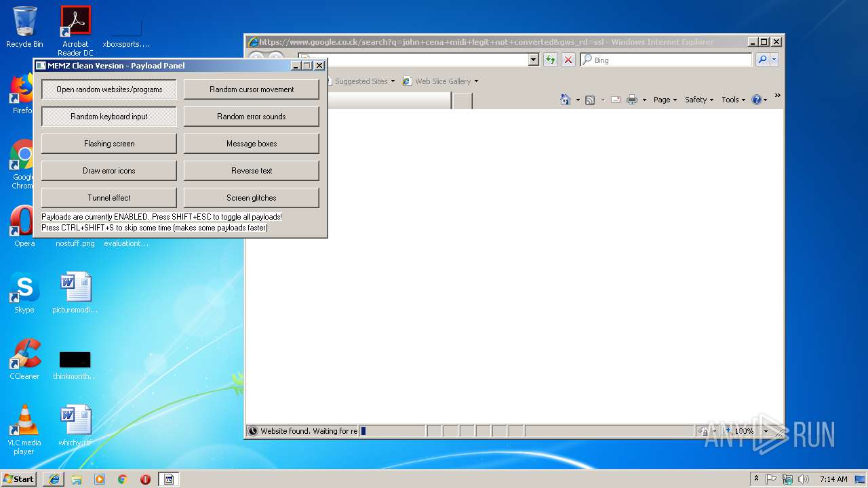868x488 pixels.
Task: Click the Bing search magnifier button
Action: pyautogui.click(x=762, y=60)
